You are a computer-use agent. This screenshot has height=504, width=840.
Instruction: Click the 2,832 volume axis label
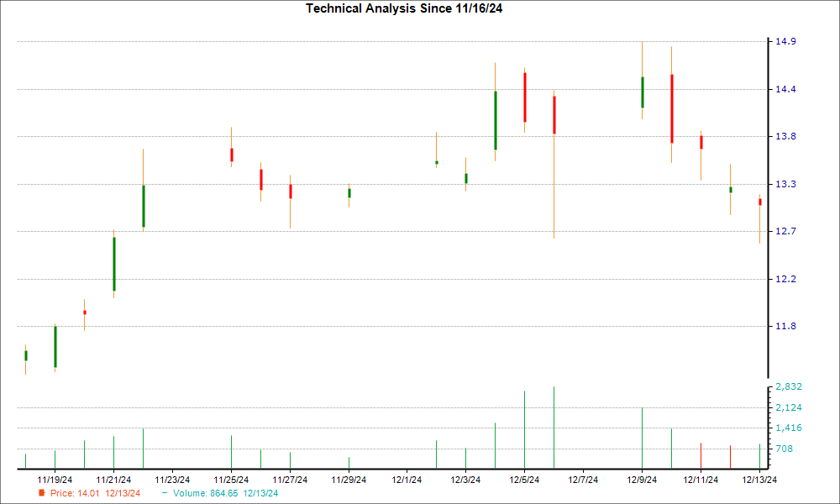tap(789, 387)
